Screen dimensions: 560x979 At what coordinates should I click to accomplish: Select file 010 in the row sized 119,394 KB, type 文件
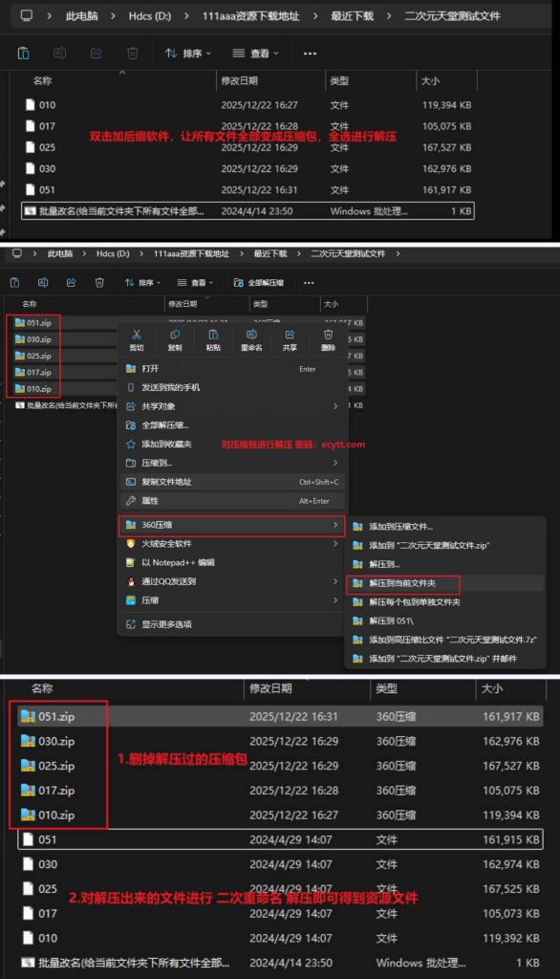click(x=248, y=105)
